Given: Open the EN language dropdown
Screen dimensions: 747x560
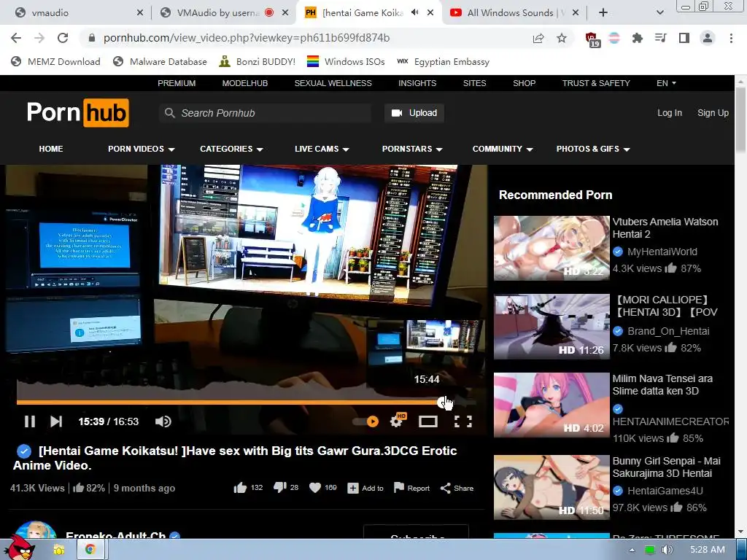Looking at the screenshot, I should pyautogui.click(x=666, y=83).
